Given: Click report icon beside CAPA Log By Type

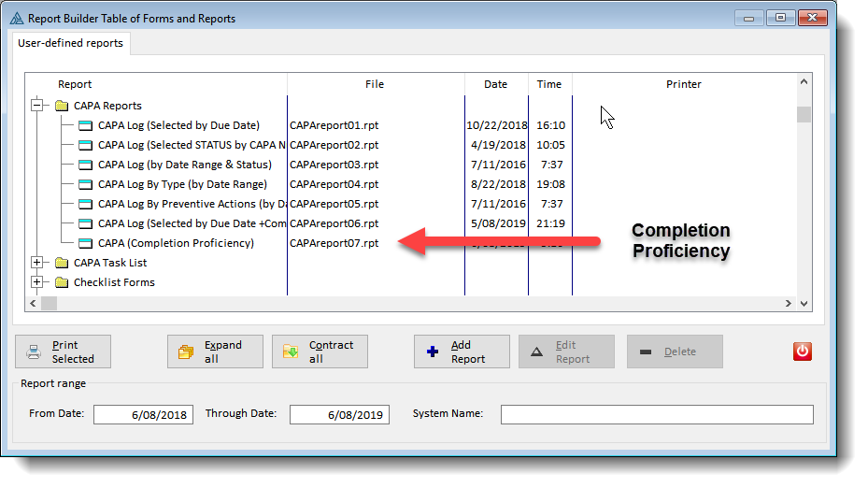Looking at the screenshot, I should (86, 184).
